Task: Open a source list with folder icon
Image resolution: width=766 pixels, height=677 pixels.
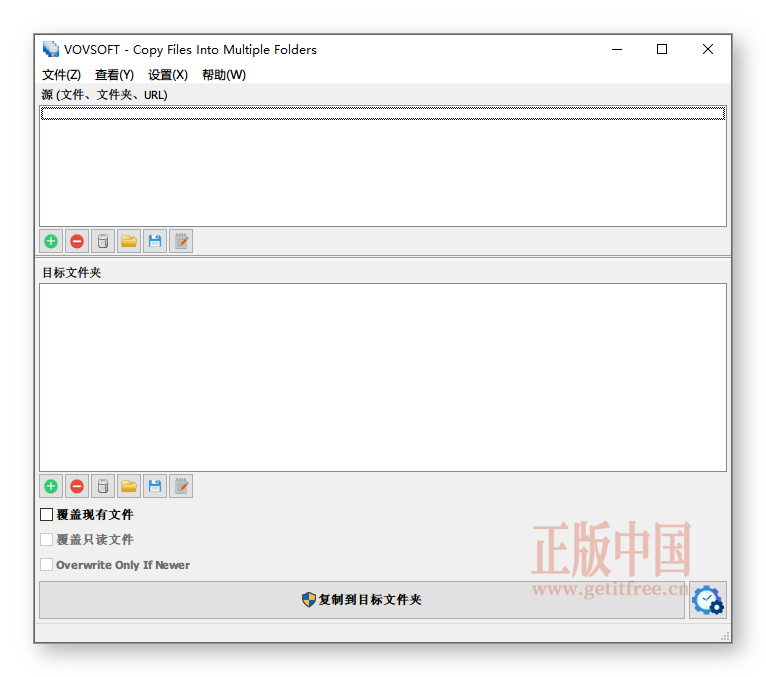Action: [129, 241]
